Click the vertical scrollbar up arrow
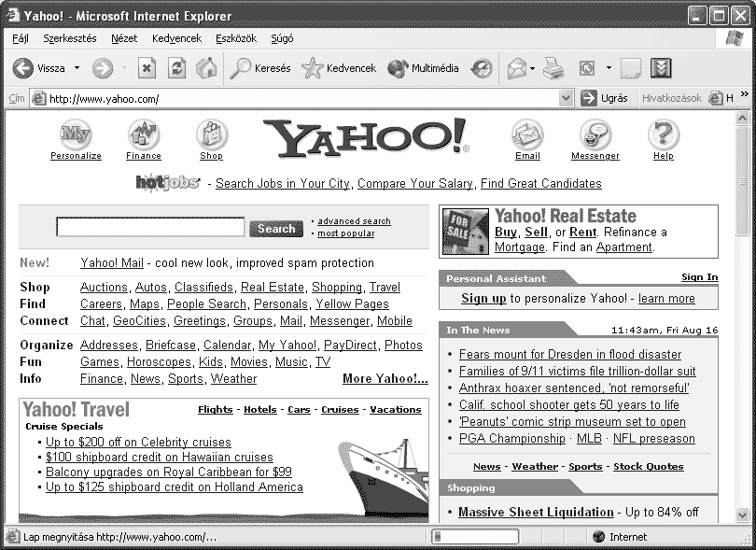Viewport: 756px width, 550px height. [743, 118]
